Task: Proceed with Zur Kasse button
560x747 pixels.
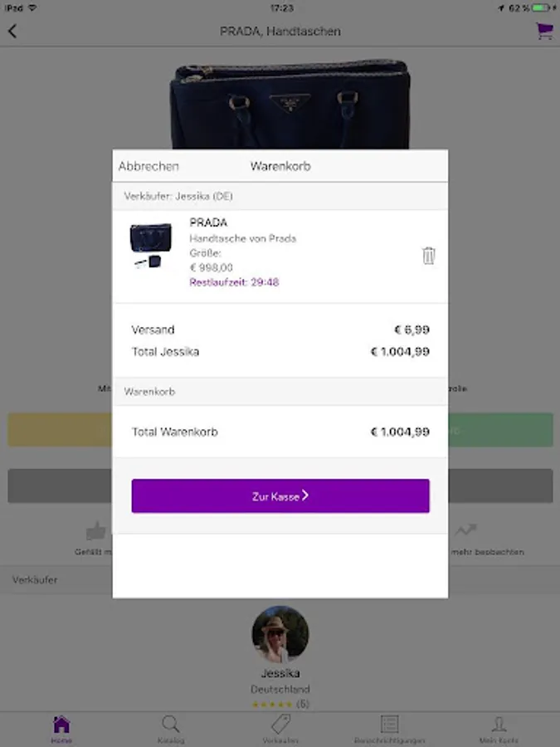Action: (x=280, y=496)
